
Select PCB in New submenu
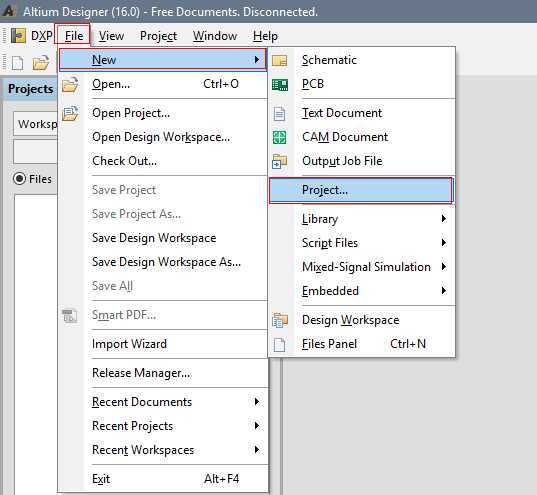[x=362, y=84]
